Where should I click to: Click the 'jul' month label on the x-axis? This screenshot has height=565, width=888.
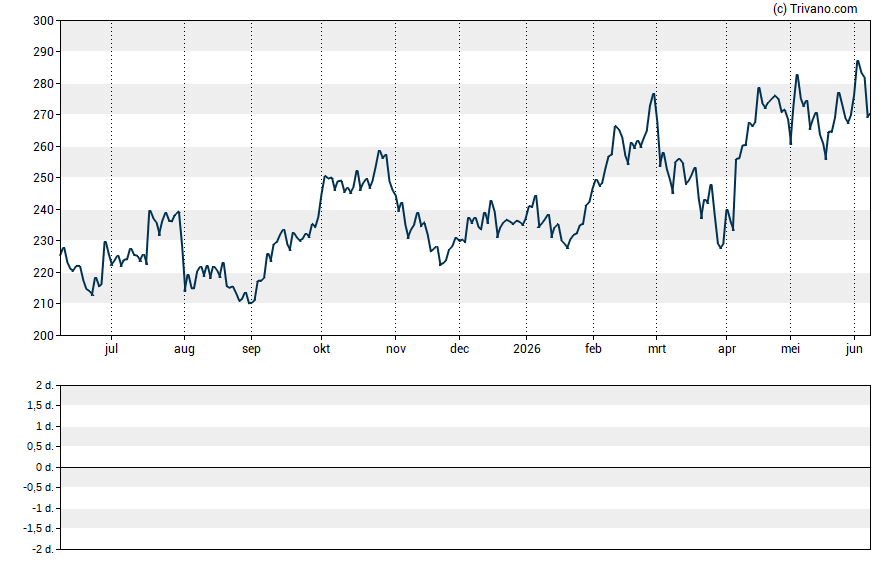pos(111,349)
